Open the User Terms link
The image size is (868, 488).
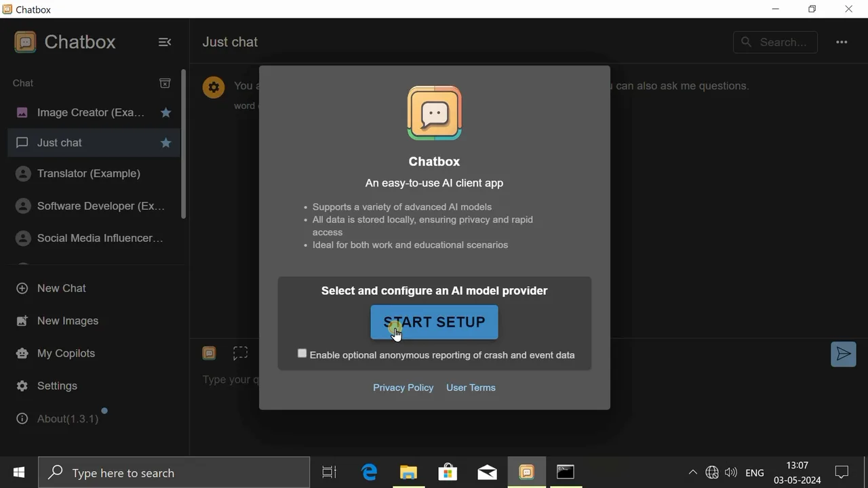(471, 388)
